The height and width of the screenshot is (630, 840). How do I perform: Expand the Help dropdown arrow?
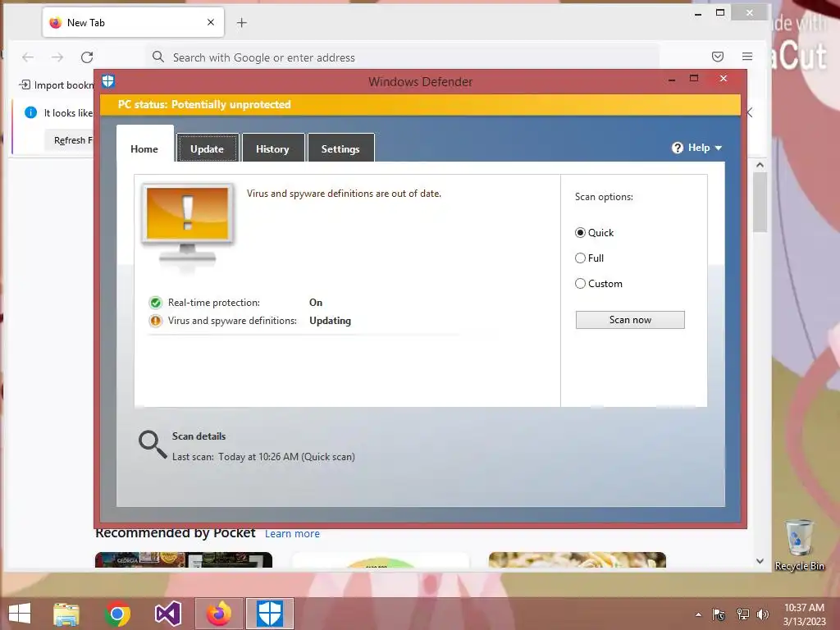(719, 148)
